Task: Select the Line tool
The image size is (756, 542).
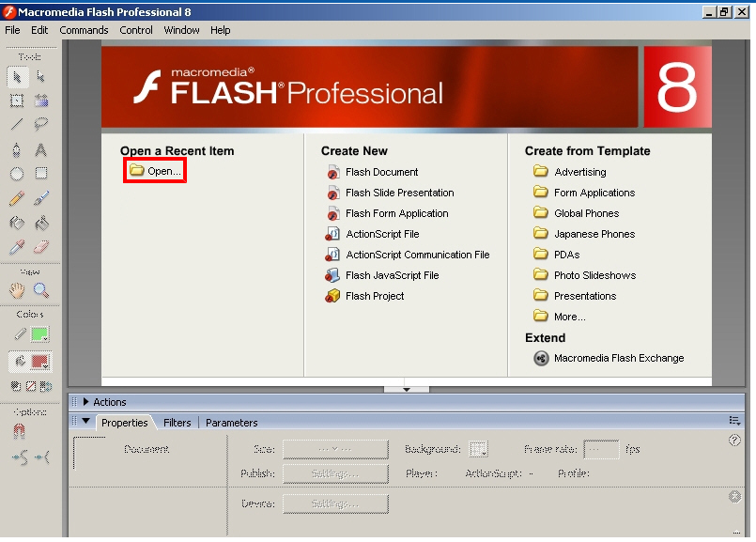Action: click(17, 124)
